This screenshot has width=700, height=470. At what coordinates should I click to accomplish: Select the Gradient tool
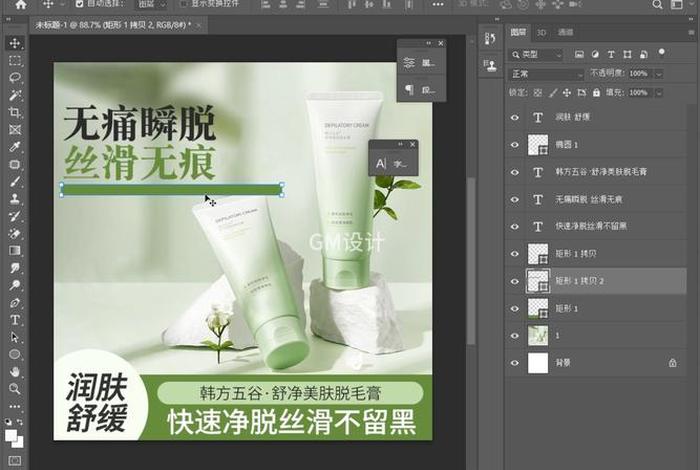[x=15, y=250]
